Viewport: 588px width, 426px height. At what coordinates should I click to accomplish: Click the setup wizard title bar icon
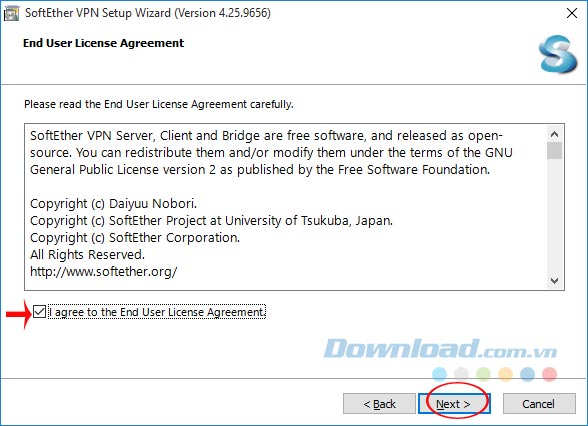11,13
